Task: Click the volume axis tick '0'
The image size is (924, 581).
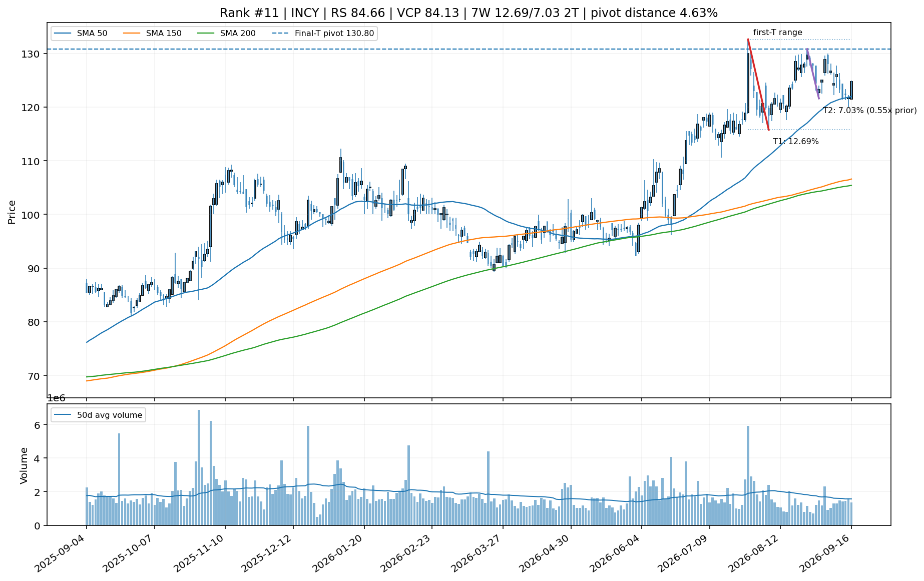Action: 38,525
